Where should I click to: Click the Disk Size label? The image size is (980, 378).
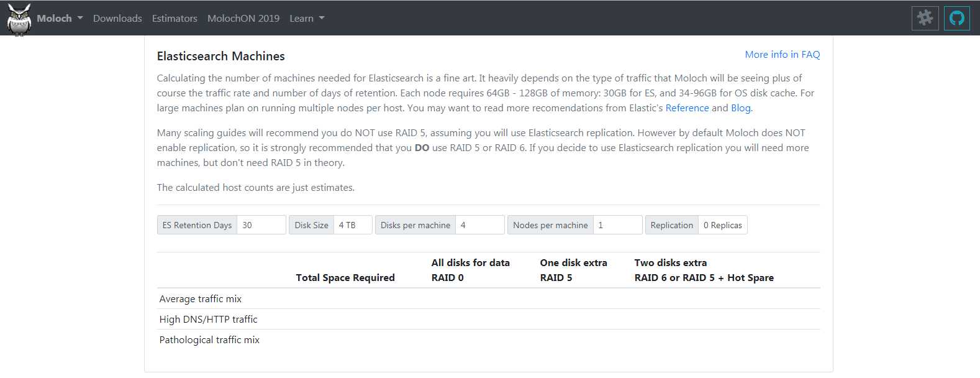[x=312, y=225]
